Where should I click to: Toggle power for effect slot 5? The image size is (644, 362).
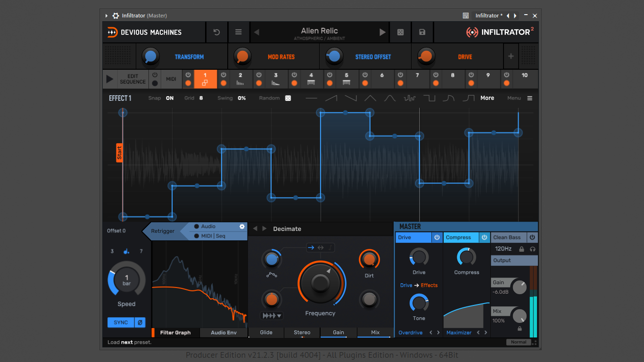point(330,75)
